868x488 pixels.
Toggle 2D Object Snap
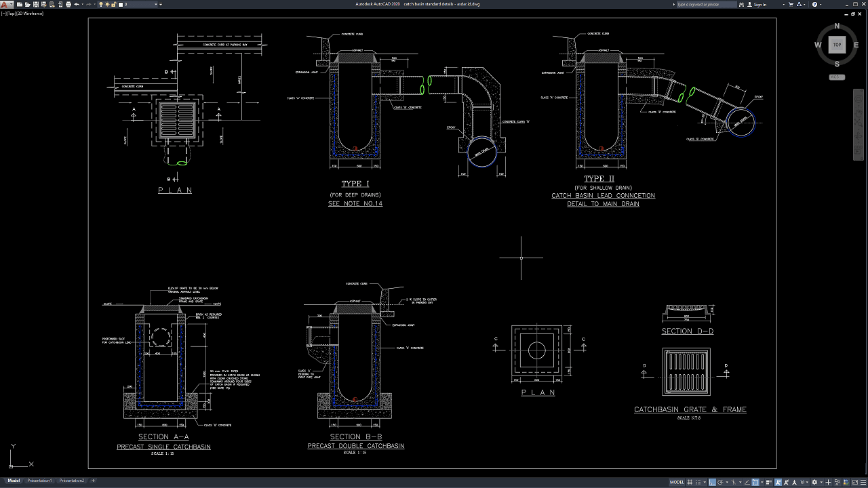point(755,482)
